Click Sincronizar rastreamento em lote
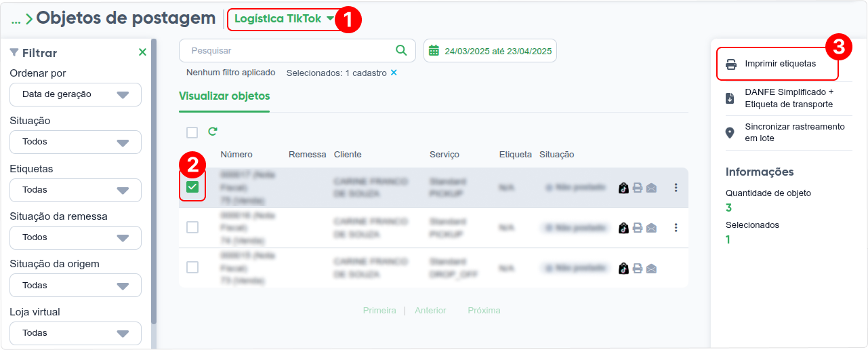The image size is (868, 350). (784, 132)
